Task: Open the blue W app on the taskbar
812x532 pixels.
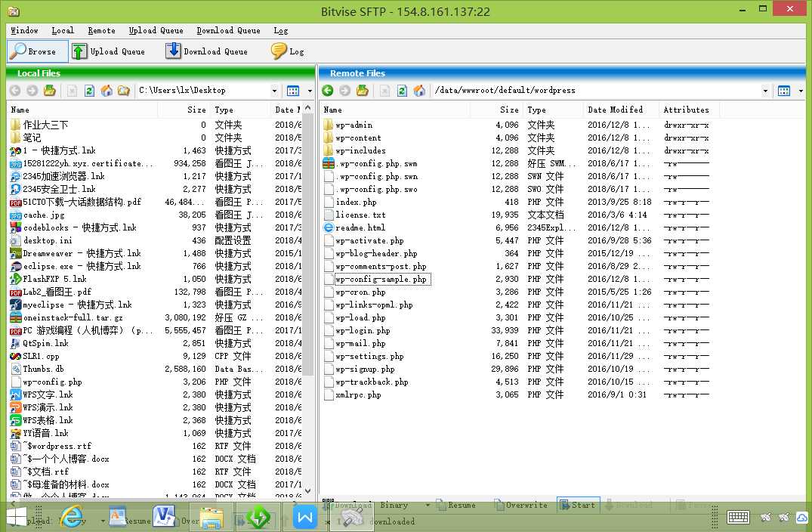Action: tap(305, 517)
